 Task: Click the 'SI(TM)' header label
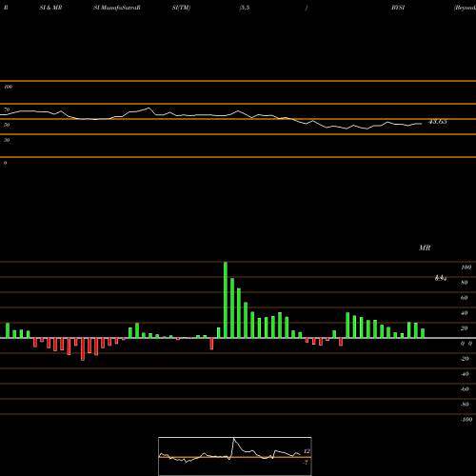pyautogui.click(x=181, y=8)
